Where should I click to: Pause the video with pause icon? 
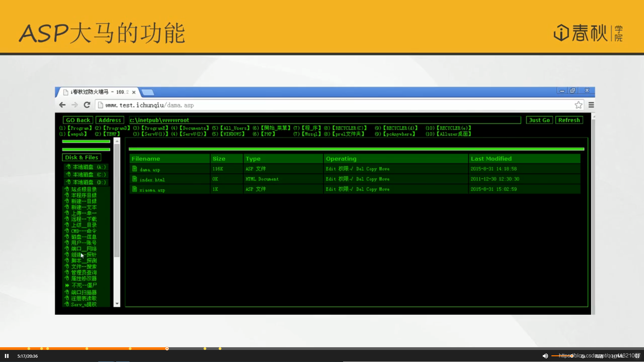coord(7,356)
